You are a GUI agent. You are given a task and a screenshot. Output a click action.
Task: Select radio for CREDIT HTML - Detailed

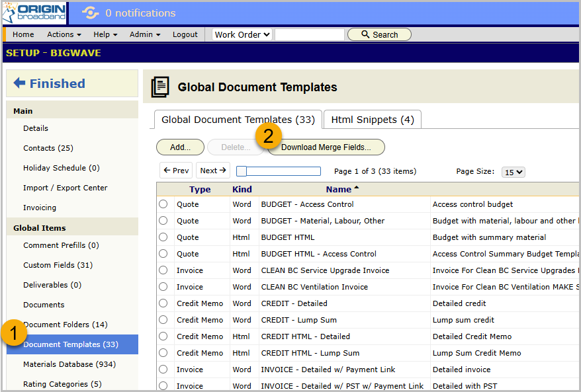tap(163, 336)
